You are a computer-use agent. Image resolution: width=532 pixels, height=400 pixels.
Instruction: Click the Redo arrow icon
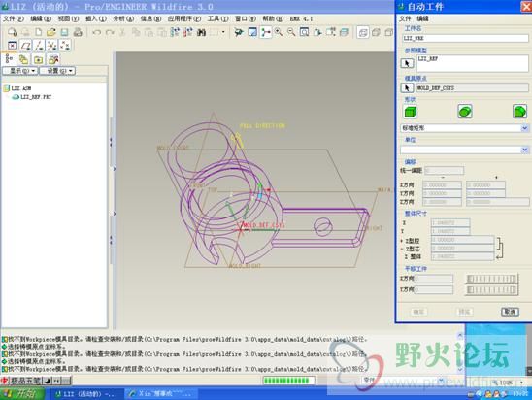(110, 32)
